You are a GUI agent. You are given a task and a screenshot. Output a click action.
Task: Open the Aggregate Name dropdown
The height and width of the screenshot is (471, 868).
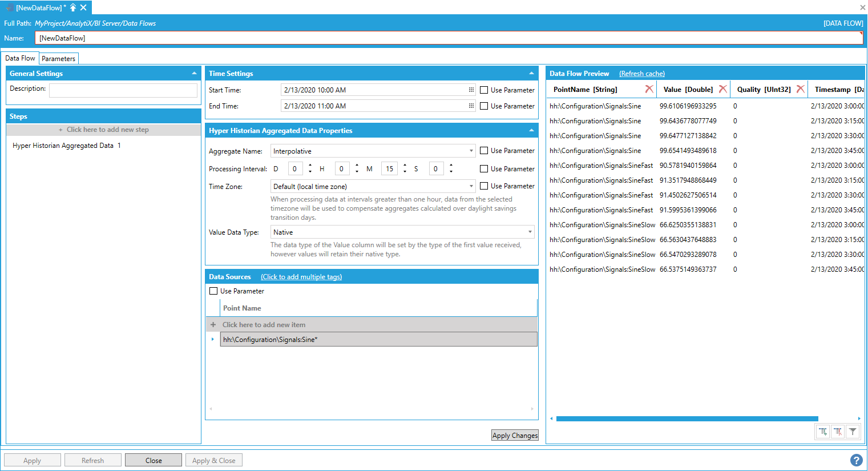coord(471,151)
